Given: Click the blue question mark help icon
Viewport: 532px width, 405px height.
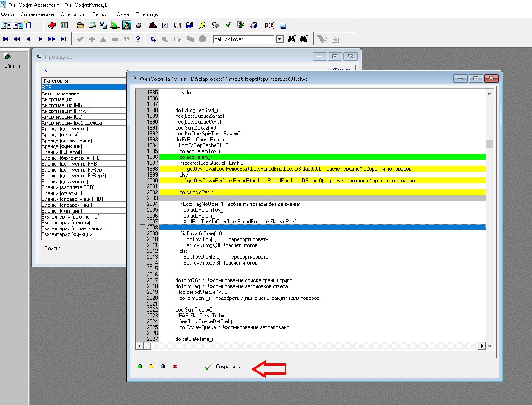Looking at the screenshot, I should 138,39.
